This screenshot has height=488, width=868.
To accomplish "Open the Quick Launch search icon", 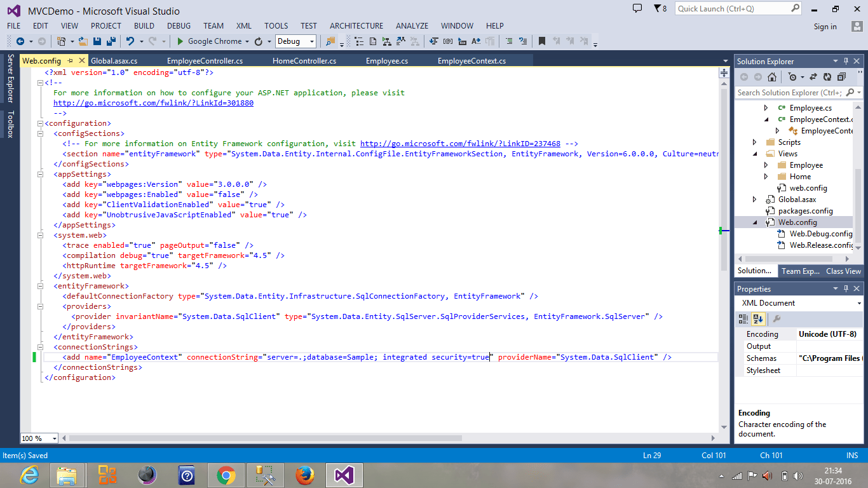I will (795, 8).
